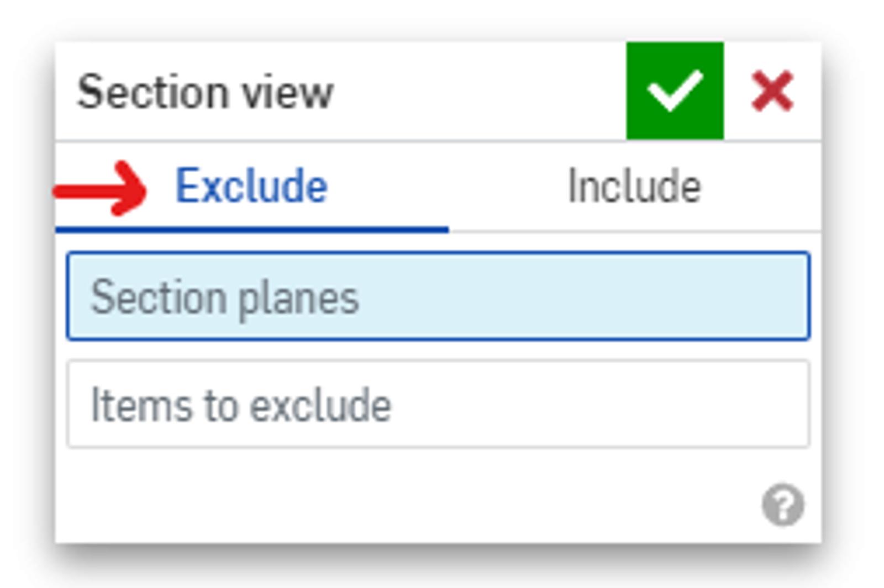884x588 pixels.
Task: Apply the section view settings
Action: tap(675, 91)
